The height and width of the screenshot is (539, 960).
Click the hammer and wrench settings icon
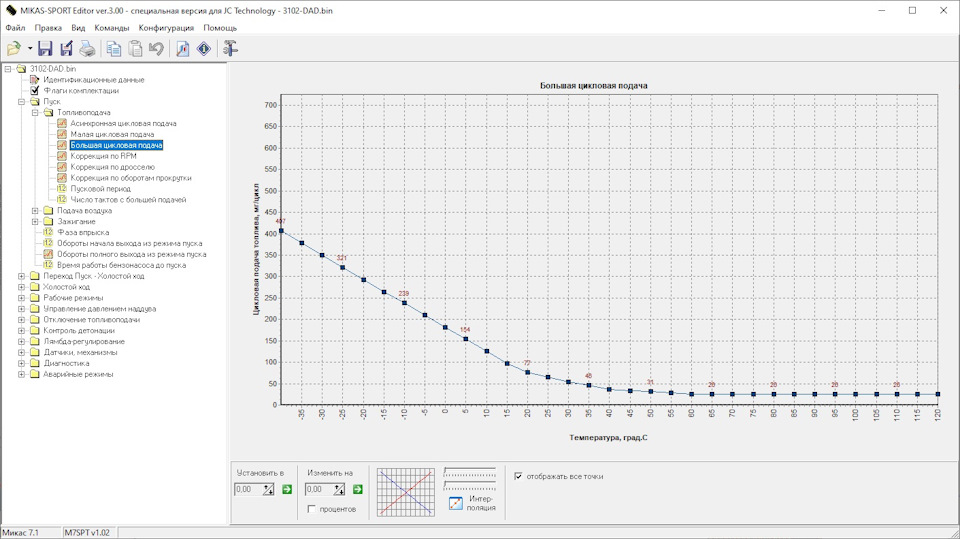pyautogui.click(x=230, y=48)
